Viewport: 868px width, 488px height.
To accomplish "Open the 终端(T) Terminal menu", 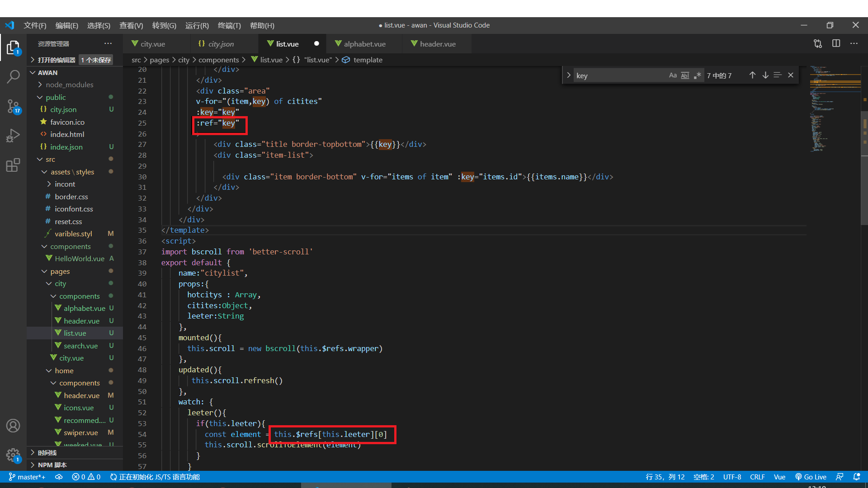I will (x=229, y=25).
